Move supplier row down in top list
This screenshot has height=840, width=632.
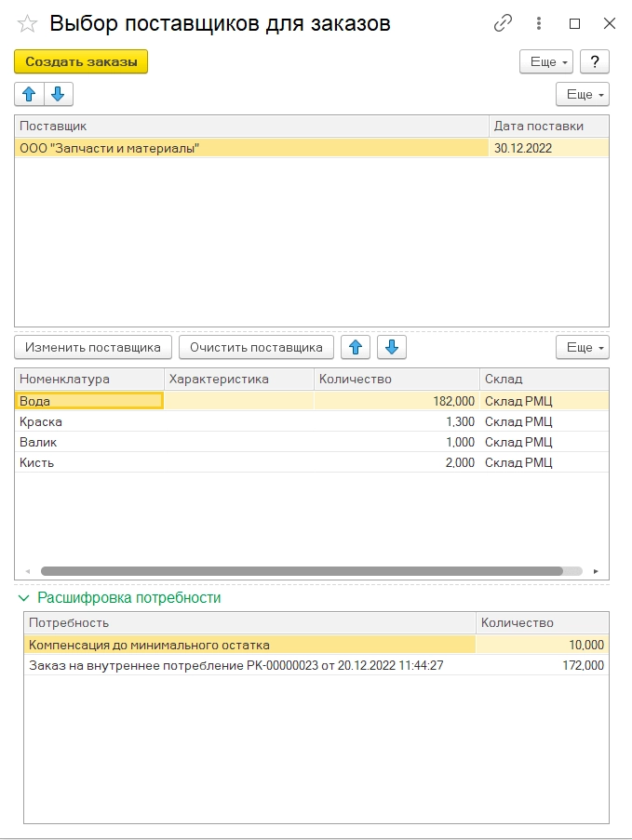point(58,94)
